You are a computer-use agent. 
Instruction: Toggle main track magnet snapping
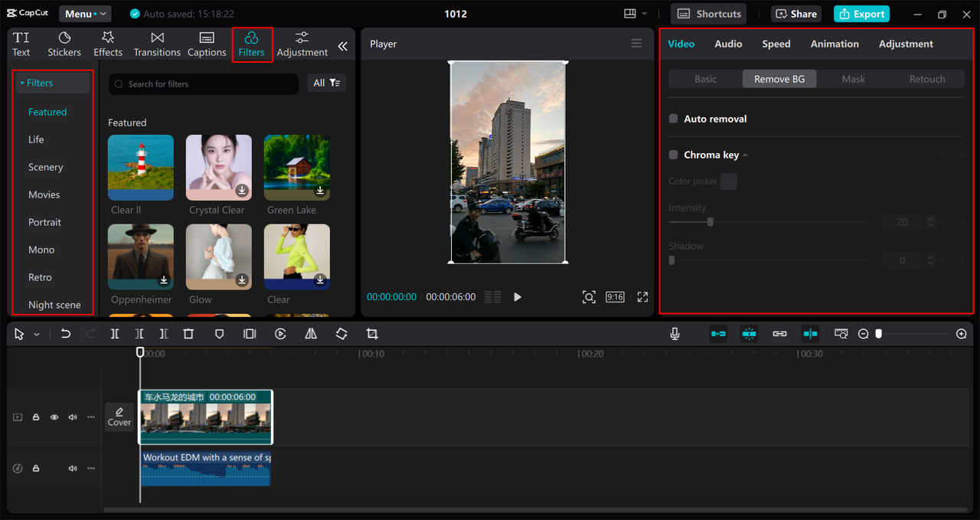pos(718,334)
